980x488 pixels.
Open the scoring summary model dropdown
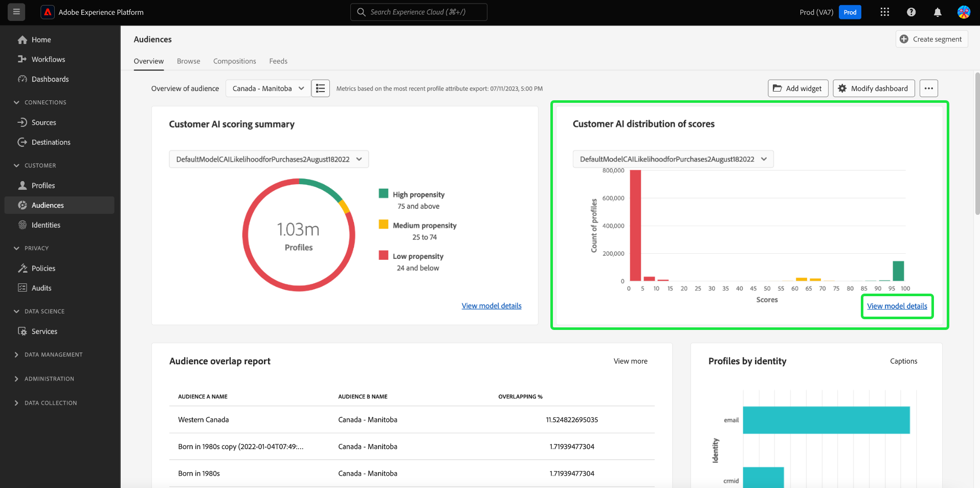click(x=269, y=159)
